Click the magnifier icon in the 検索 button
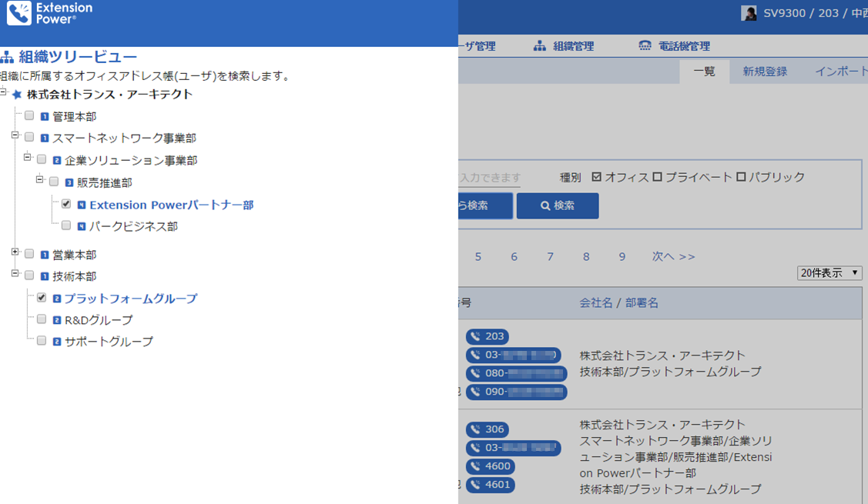This screenshot has width=868, height=504. pyautogui.click(x=545, y=205)
